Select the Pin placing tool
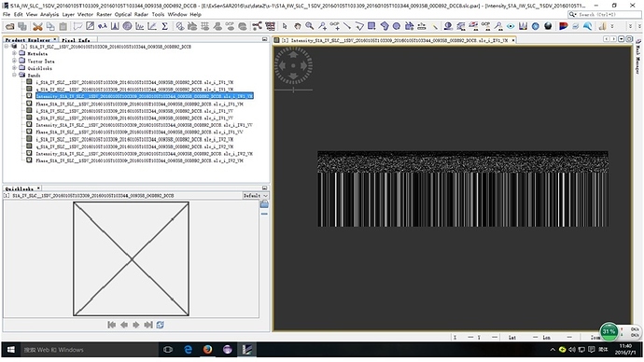 click(322, 26)
